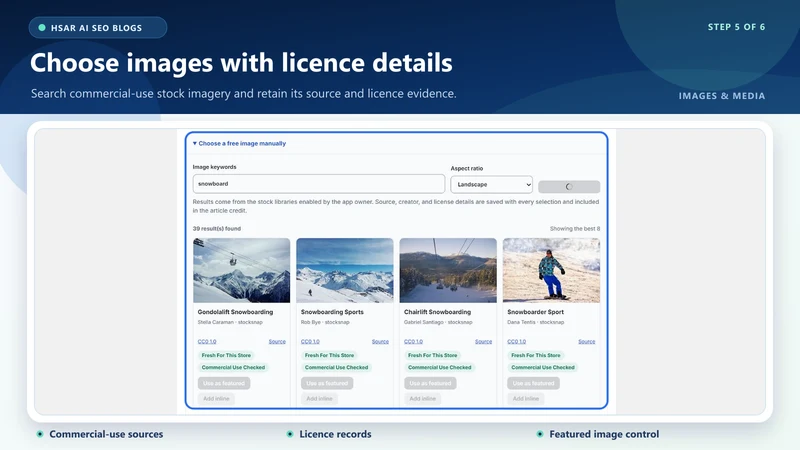Click 'Fresh For This Store' badge on Gondolalift card
800x450 pixels.
point(226,355)
